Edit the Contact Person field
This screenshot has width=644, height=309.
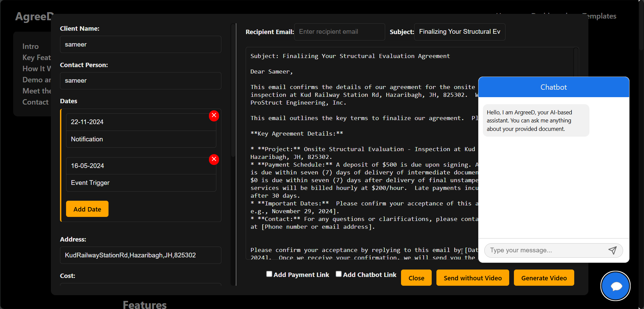141,81
